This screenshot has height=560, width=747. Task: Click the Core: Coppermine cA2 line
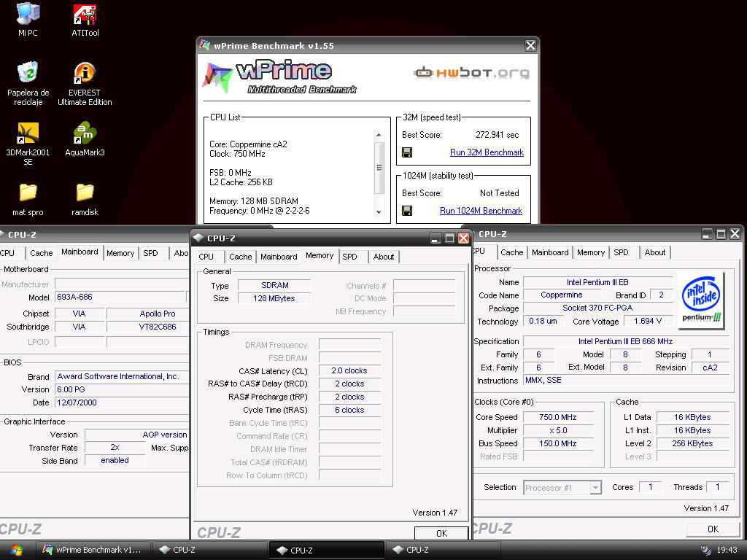pos(248,144)
